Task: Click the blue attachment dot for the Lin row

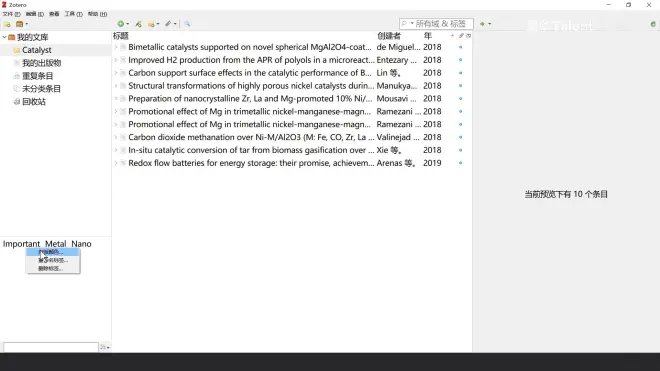Action: (460, 73)
